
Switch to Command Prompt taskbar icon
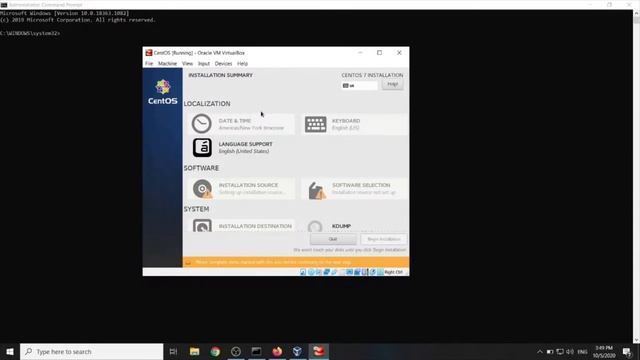[256, 351]
